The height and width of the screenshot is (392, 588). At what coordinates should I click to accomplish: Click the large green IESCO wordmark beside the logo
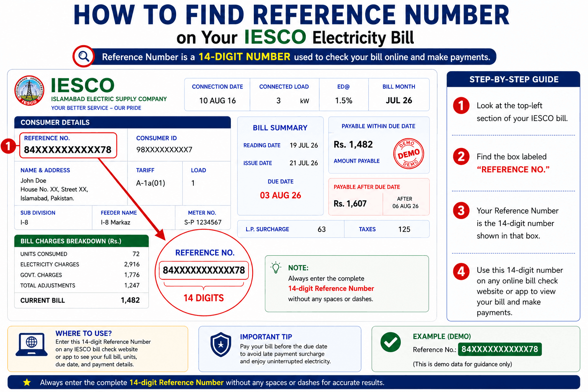[x=83, y=85]
